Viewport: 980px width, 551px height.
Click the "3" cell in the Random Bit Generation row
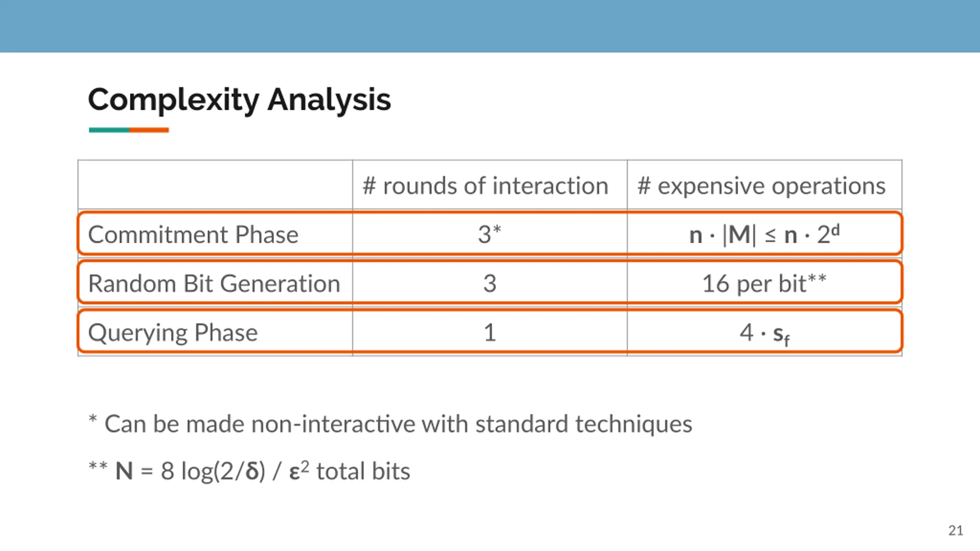pos(490,284)
